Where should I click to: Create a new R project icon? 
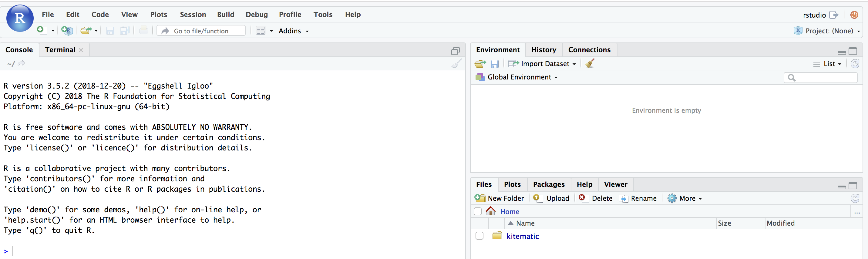67,31
